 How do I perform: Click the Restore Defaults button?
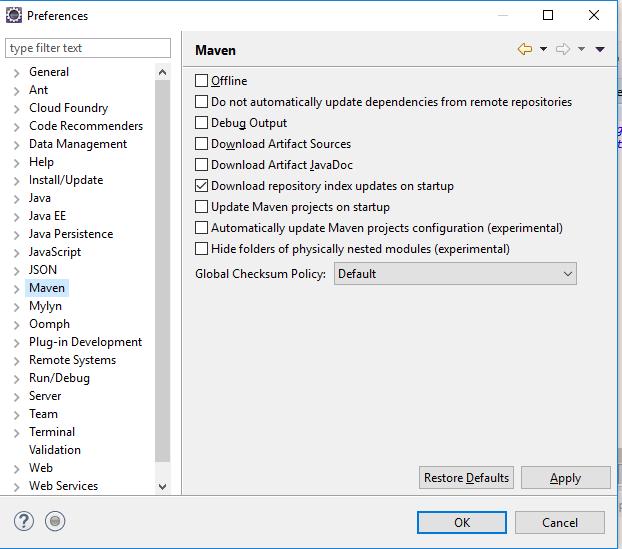[466, 478]
